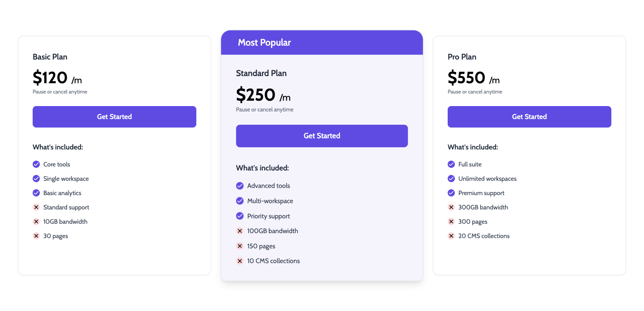
Task: Select the check icon beside Basic analytics
Action: click(x=36, y=193)
